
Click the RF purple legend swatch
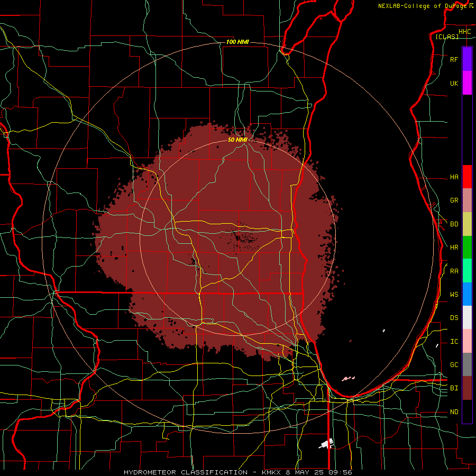tap(467, 59)
